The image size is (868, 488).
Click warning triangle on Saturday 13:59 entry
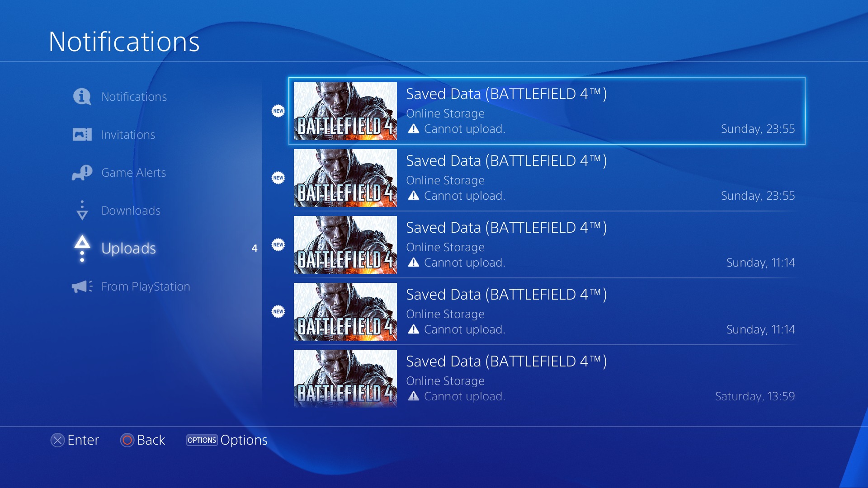[x=414, y=396]
